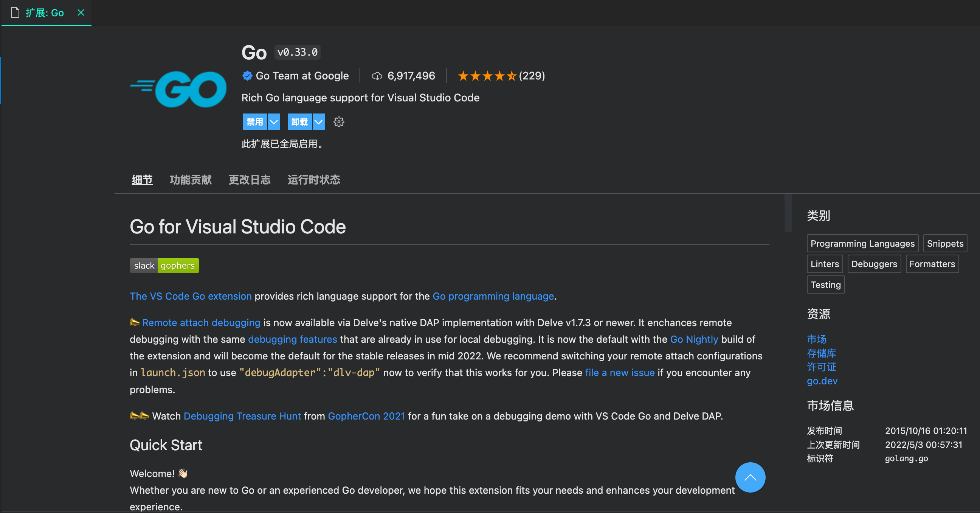Expand the 禁用 dropdown arrow
The width and height of the screenshot is (980, 513).
274,122
